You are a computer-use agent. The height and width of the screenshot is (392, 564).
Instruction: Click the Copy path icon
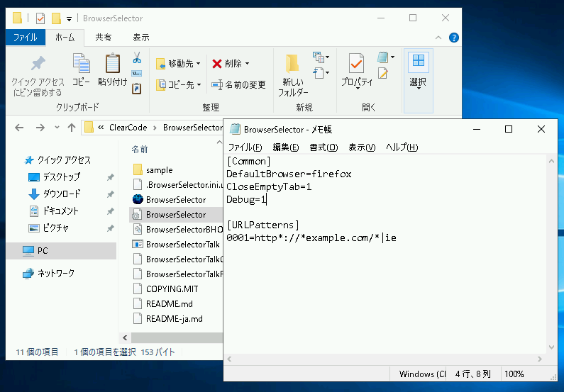[137, 74]
